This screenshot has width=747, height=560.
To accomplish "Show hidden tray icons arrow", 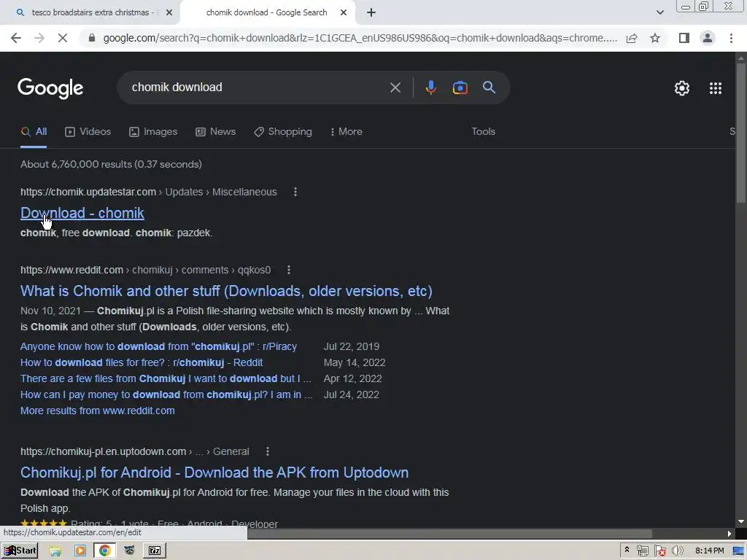I will click(x=627, y=550).
